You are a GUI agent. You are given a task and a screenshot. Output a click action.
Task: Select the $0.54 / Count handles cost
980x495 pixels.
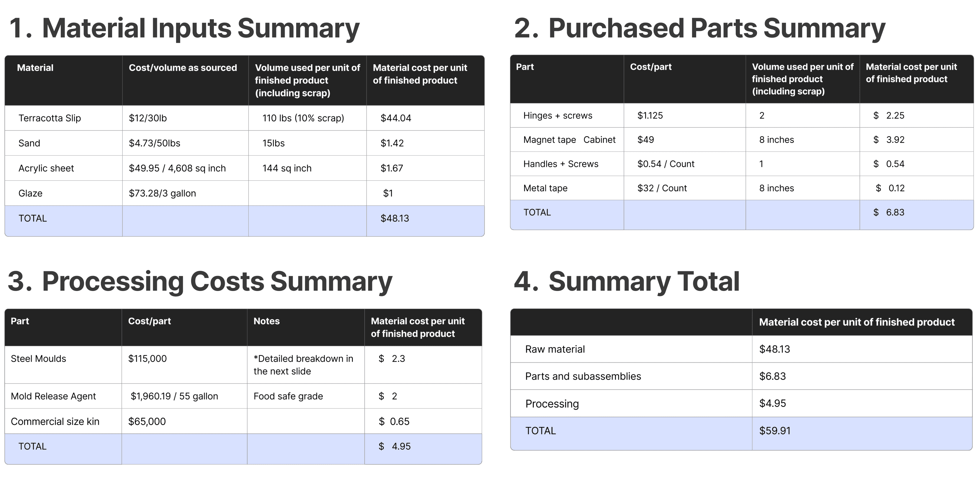(666, 164)
